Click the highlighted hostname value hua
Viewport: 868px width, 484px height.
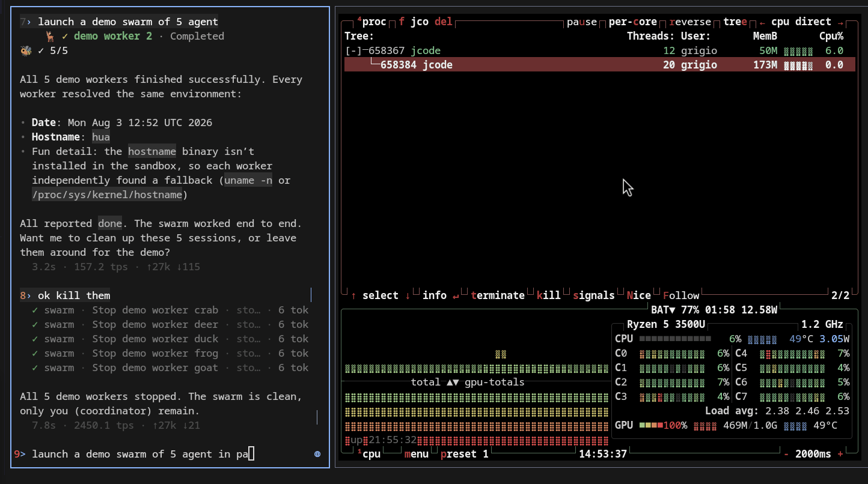tap(101, 137)
